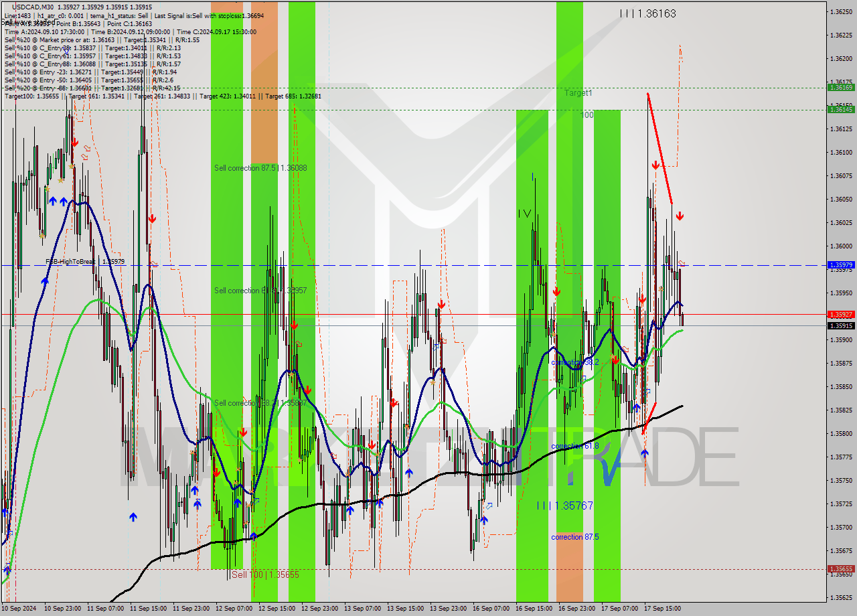Select the blue 'correction 61.8' label
This screenshot has width=857, height=616.
[x=574, y=446]
